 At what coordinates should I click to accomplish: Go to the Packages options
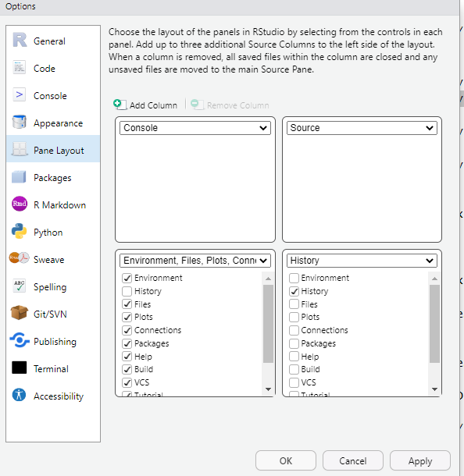tap(53, 177)
